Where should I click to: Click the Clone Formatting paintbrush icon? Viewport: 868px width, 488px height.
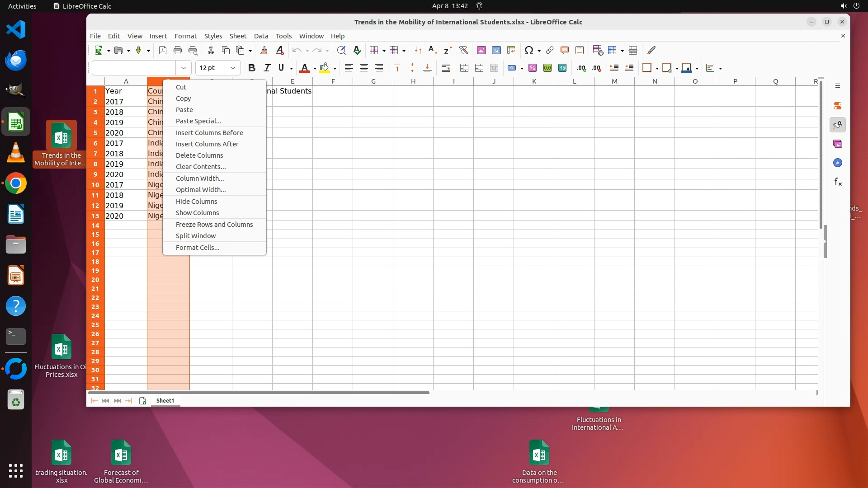pos(264,50)
